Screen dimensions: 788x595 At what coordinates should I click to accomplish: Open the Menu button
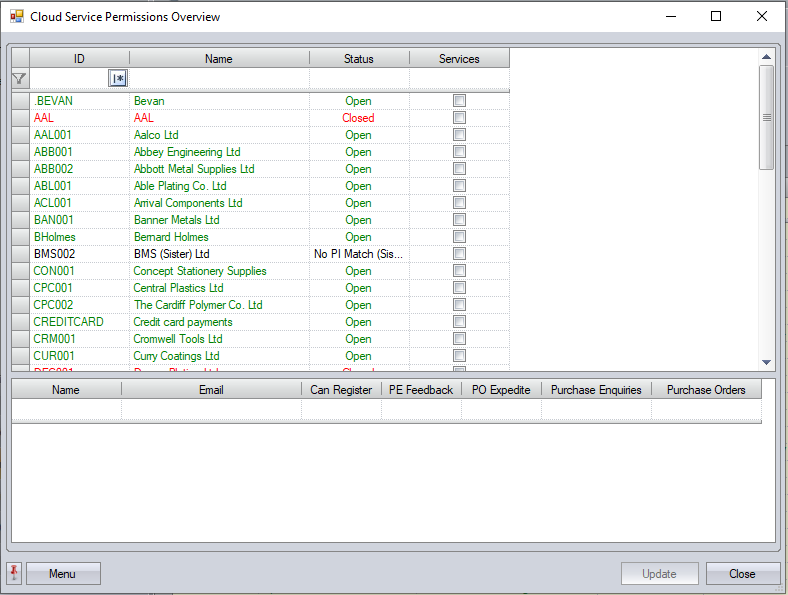pyautogui.click(x=62, y=574)
